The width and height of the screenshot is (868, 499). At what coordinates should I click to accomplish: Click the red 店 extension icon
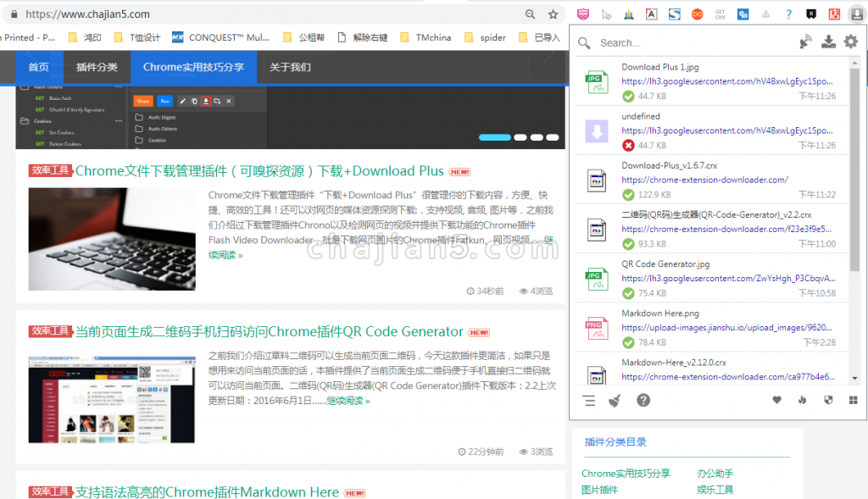pos(834,14)
